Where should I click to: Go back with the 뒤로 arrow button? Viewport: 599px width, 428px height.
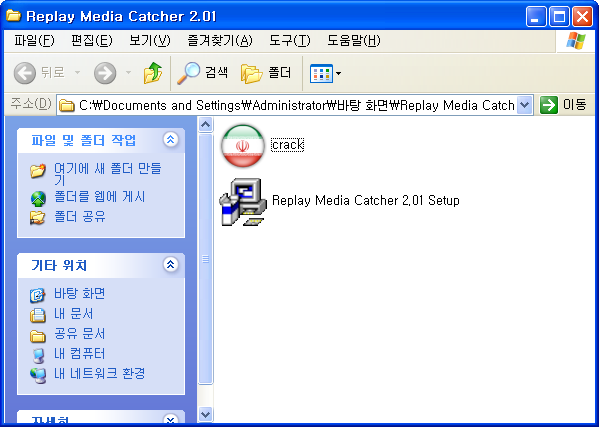(25, 73)
